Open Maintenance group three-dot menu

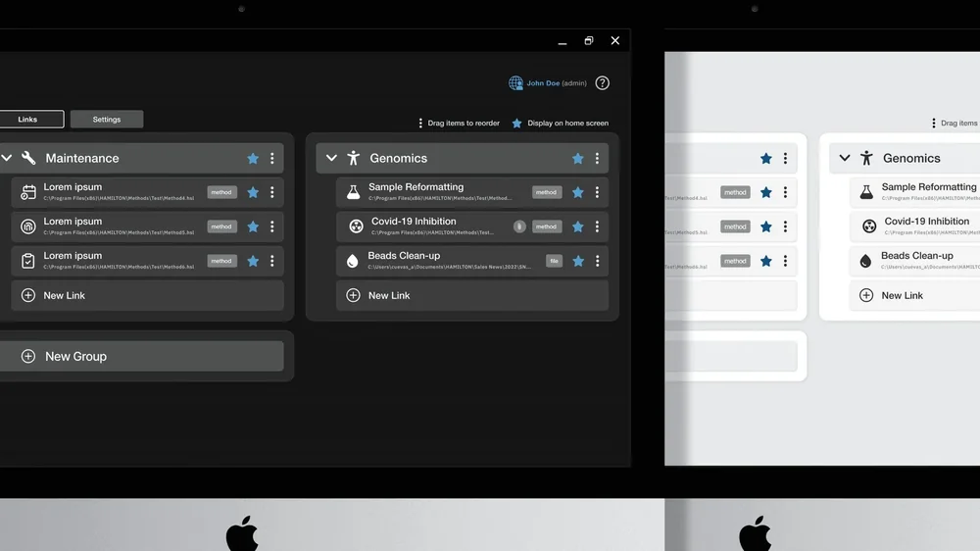[271, 158]
